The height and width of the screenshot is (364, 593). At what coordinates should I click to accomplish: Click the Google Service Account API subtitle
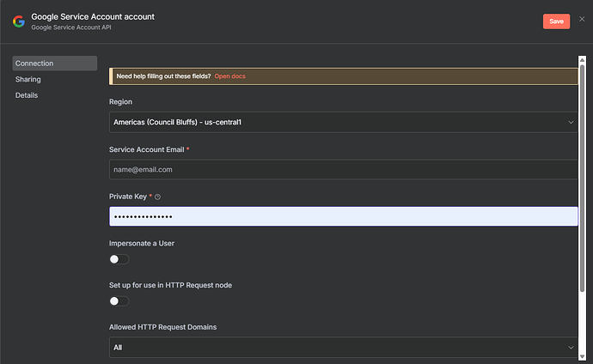[x=71, y=27]
